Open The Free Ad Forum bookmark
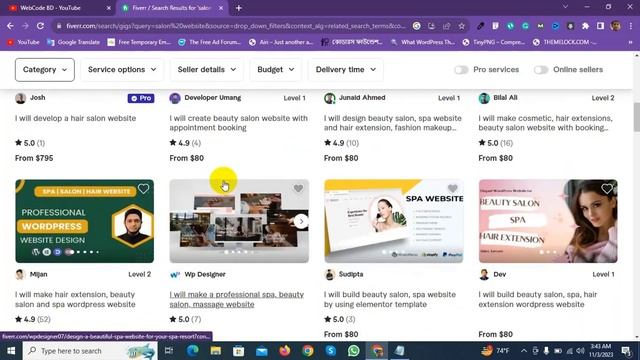 click(x=210, y=42)
